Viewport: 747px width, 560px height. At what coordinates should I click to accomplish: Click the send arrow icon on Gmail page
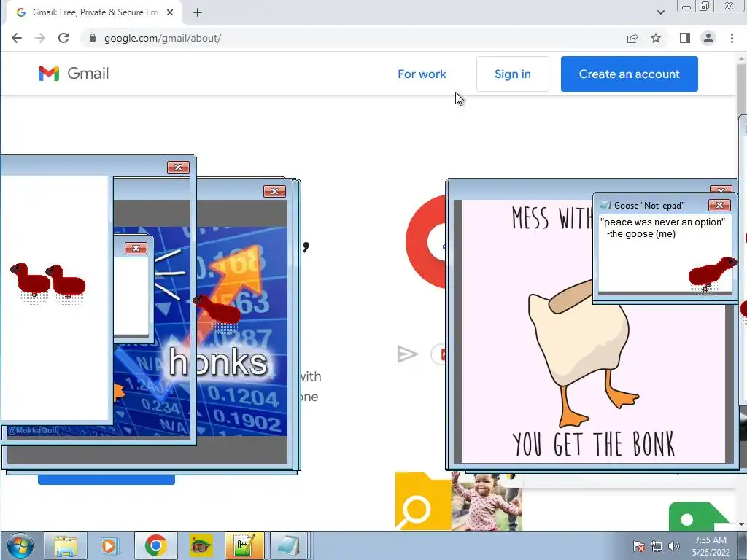coord(408,354)
